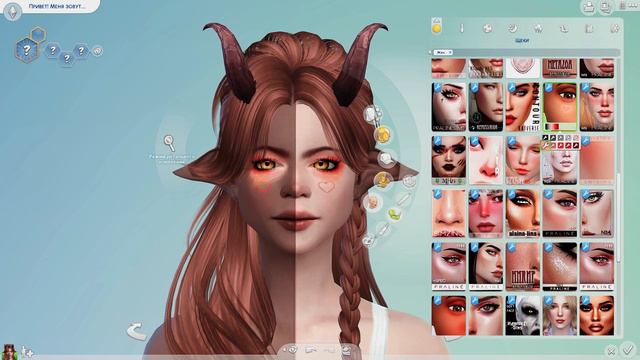Click the curved undo arrow

[137, 331]
